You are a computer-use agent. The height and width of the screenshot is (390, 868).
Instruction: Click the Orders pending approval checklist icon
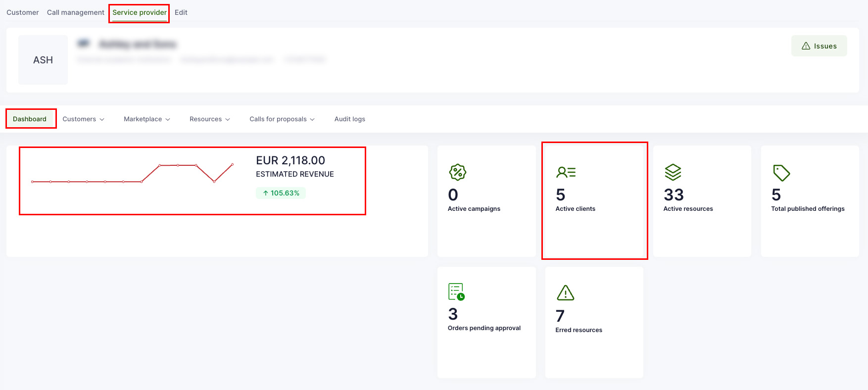(456, 292)
